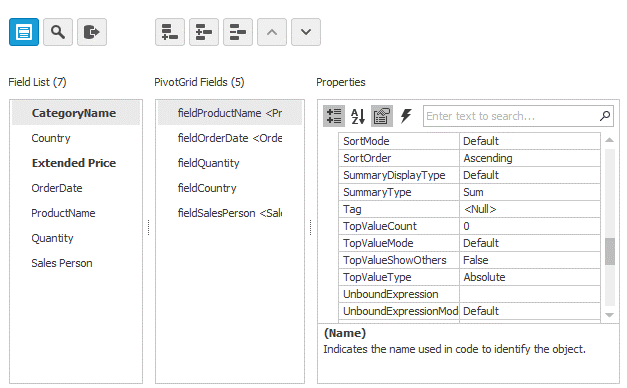
Task: Select fieldQuantity in PivotGrid Fields
Action: (230, 163)
